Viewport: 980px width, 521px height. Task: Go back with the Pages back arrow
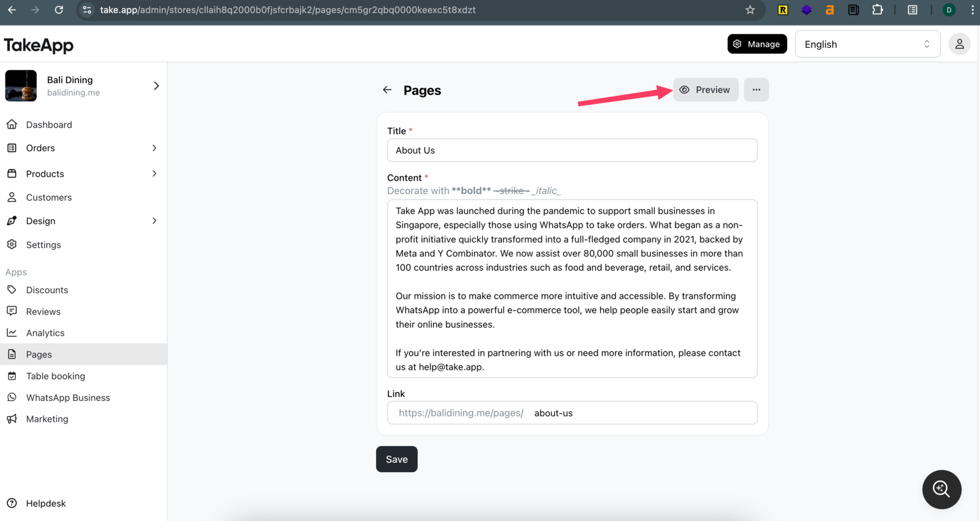point(387,90)
